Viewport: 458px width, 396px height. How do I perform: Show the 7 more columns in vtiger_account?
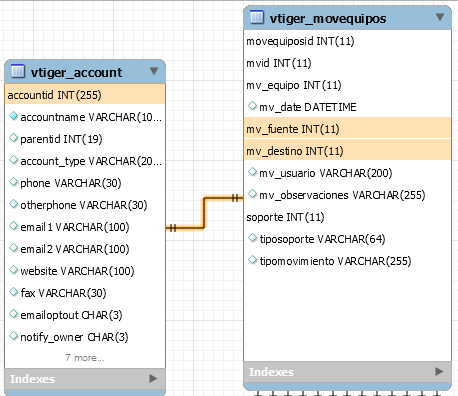[85, 358]
